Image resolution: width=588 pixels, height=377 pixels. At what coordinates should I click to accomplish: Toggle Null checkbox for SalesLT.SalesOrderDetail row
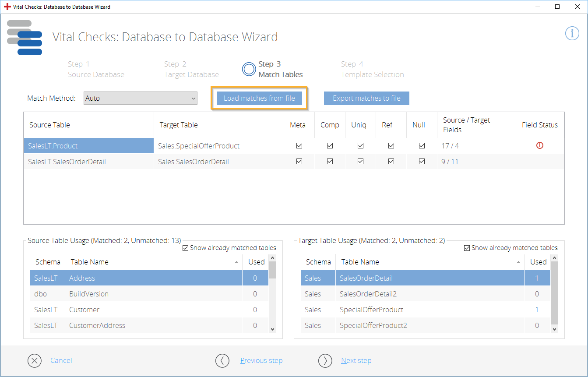tap(422, 162)
